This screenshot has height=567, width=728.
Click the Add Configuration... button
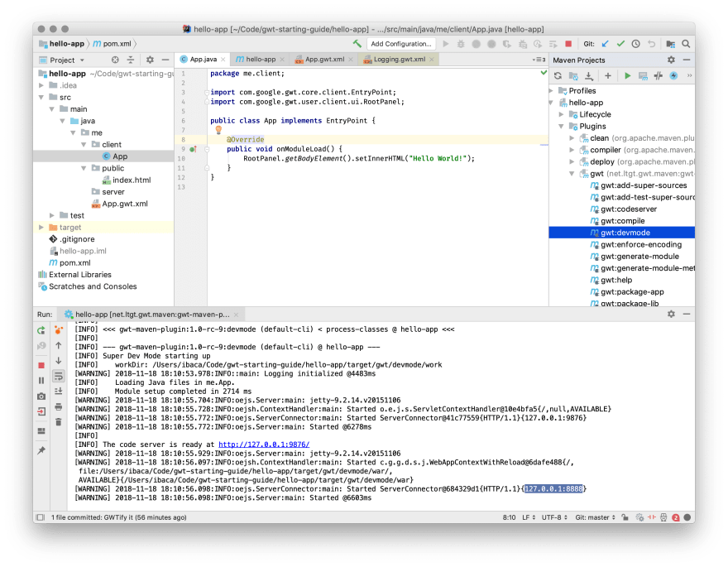[401, 44]
